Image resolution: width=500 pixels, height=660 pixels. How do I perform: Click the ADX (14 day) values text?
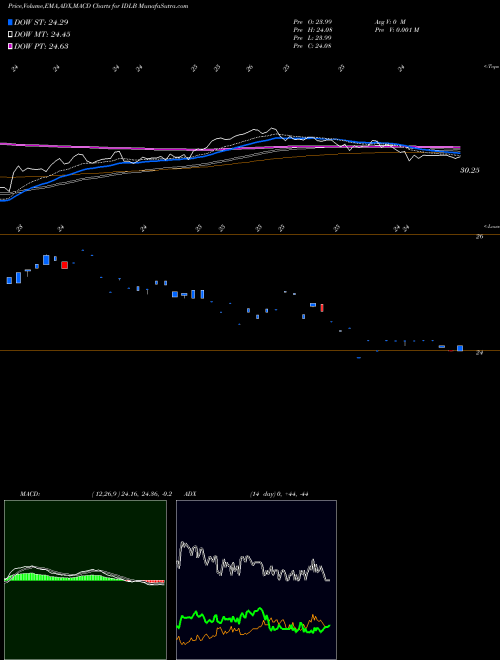[x=279, y=494]
